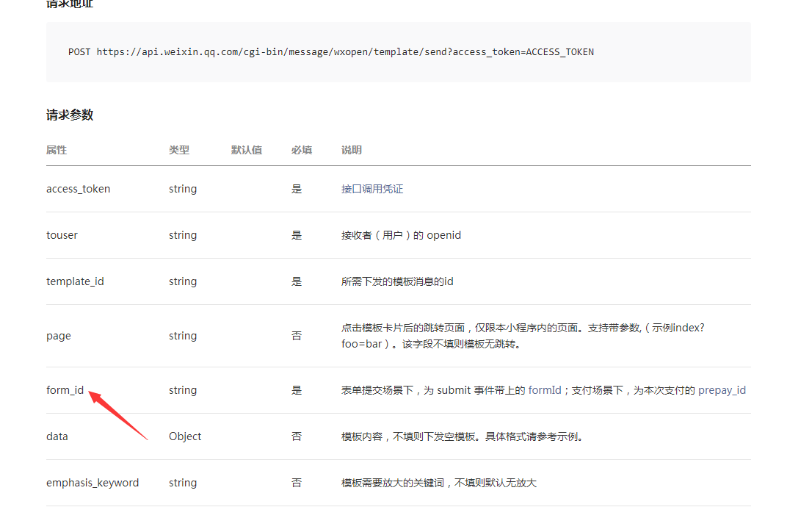Click the 默认值 column header
Viewport: 812px width, 507px height.
coord(247,151)
